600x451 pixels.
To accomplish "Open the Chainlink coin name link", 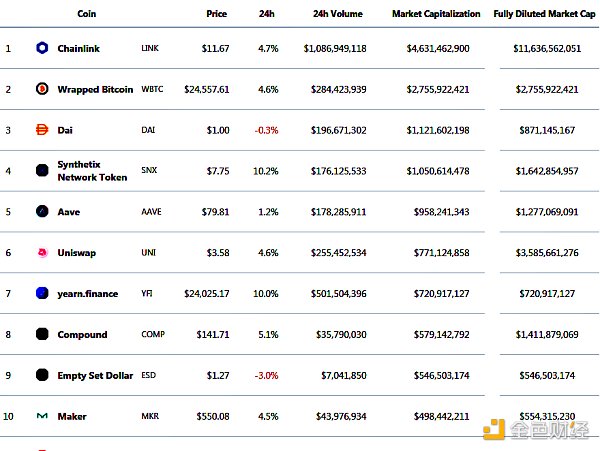I will [x=79, y=48].
